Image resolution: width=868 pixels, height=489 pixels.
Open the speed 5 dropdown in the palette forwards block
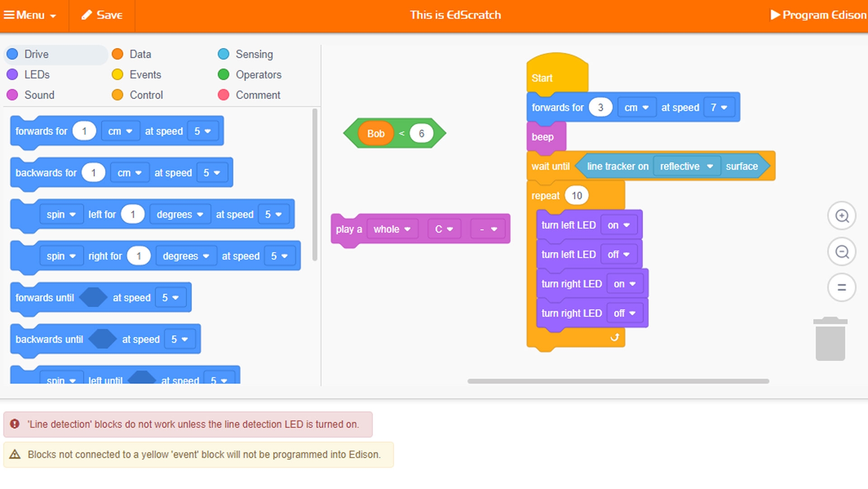click(x=203, y=131)
